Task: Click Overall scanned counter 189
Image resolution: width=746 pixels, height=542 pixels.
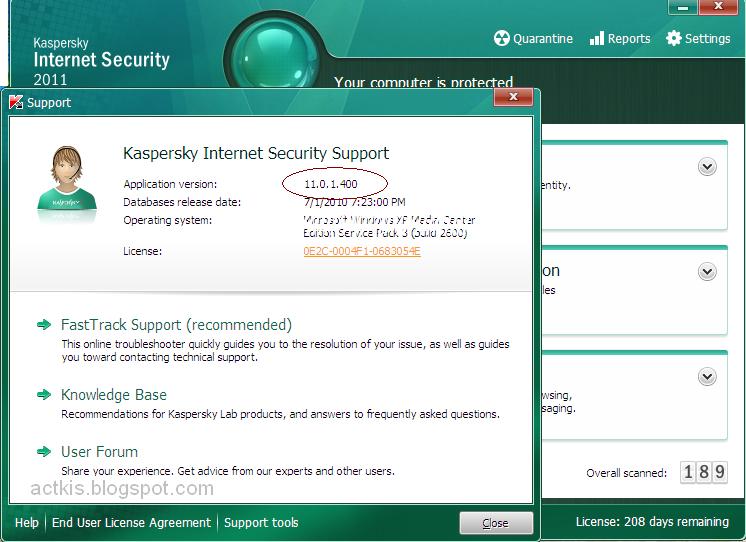Action: pos(704,472)
